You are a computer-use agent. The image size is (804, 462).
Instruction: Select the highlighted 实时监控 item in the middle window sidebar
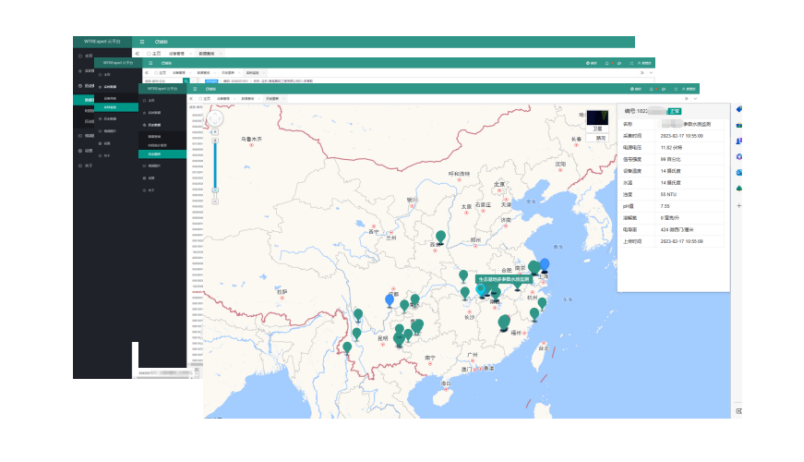[x=116, y=107]
